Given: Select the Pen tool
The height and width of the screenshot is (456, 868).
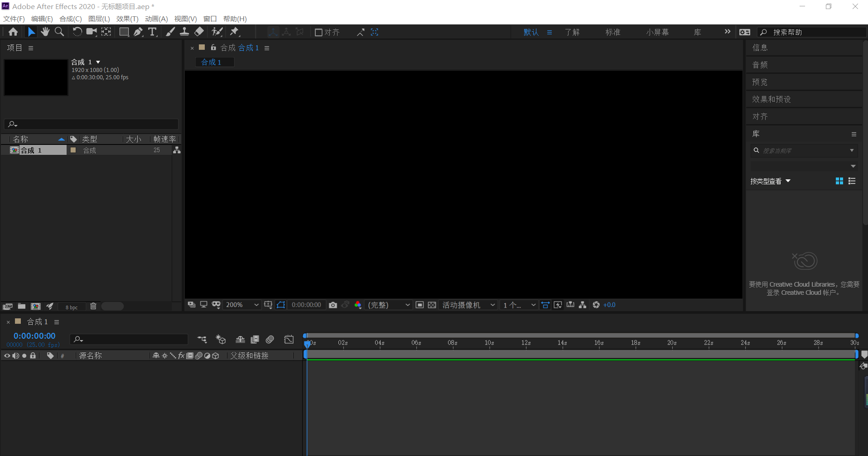Looking at the screenshot, I should [138, 32].
